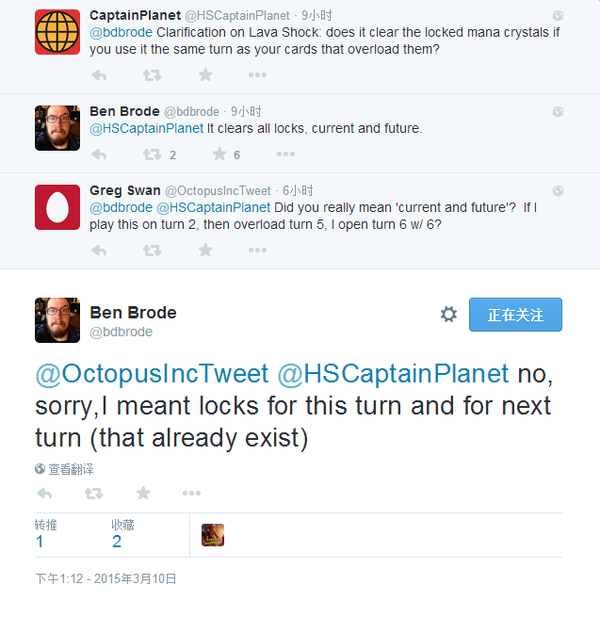Image resolution: width=600 pixels, height=617 pixels.
Task: Click the small avatar of user who favorited
Action: tap(212, 535)
